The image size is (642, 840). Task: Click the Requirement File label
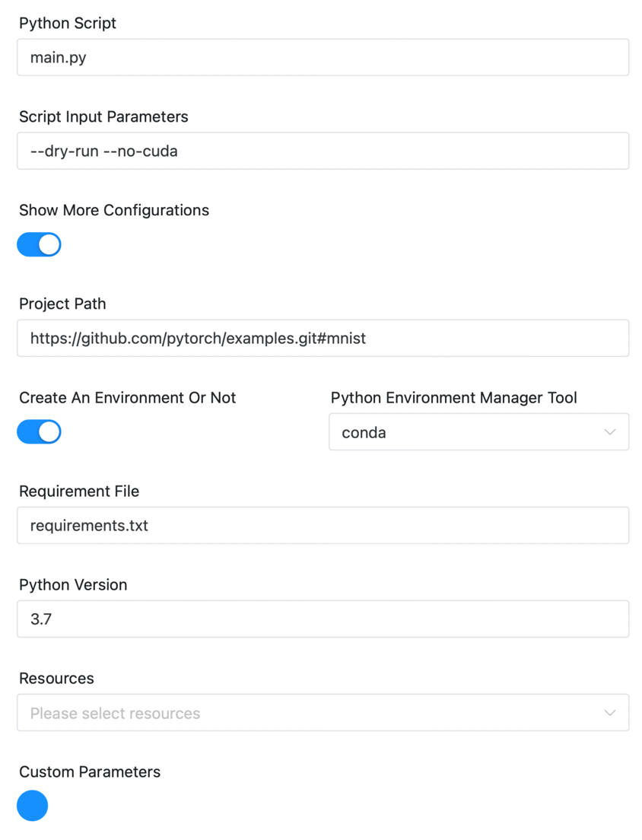click(x=79, y=492)
